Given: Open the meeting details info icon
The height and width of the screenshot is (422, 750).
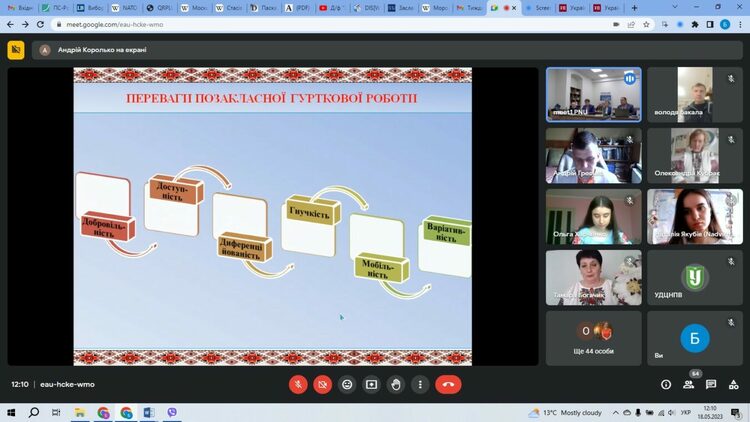Looking at the screenshot, I should [x=666, y=384].
